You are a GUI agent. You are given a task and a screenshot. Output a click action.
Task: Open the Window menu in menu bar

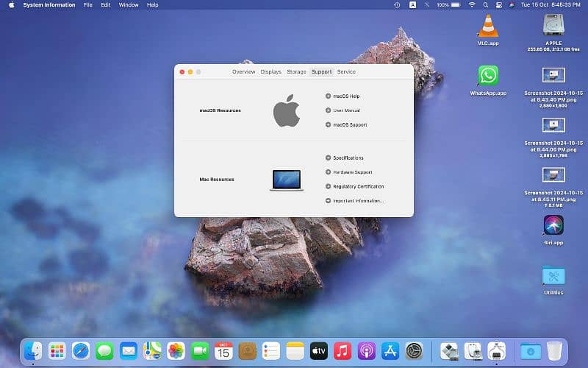[x=129, y=5]
